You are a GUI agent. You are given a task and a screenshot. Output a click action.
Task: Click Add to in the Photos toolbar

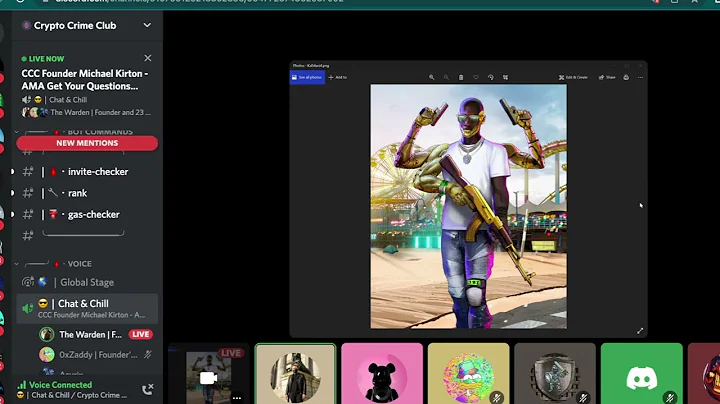[x=338, y=77]
